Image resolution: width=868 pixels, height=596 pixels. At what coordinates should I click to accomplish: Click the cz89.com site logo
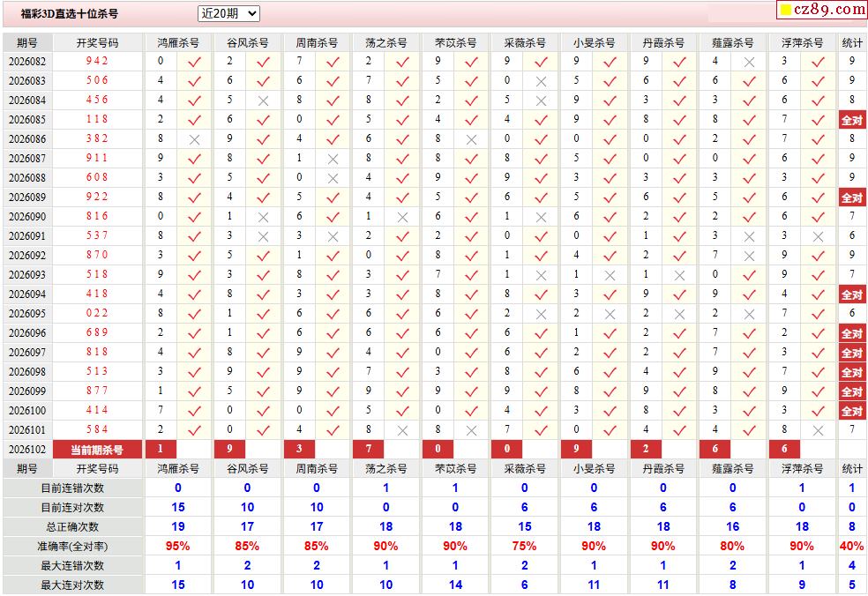pyautogui.click(x=830, y=10)
